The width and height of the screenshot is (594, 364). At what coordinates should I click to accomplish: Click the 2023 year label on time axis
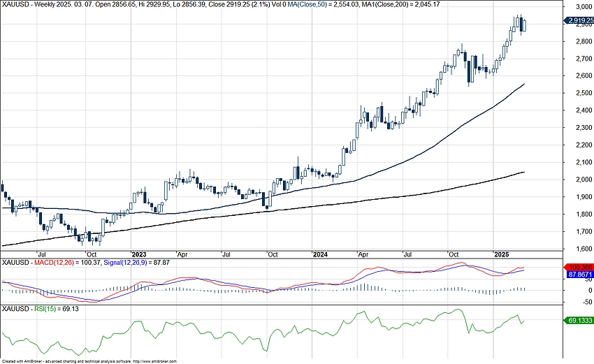(x=138, y=254)
